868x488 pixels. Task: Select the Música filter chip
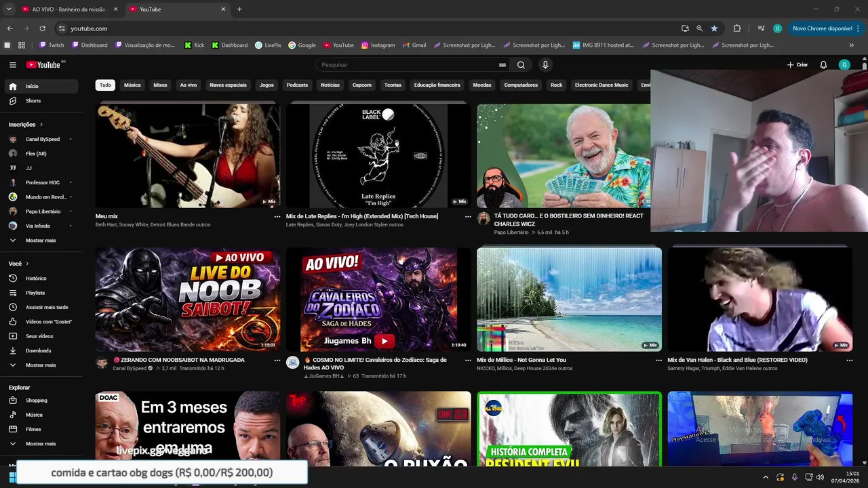[x=132, y=85]
